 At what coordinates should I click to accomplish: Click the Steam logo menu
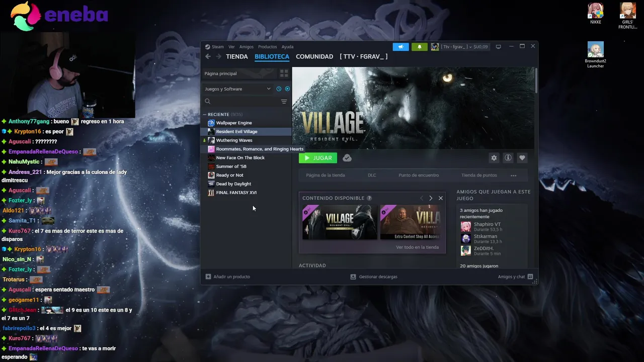point(214,47)
